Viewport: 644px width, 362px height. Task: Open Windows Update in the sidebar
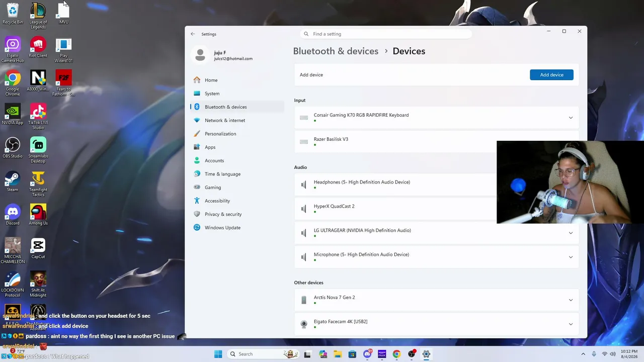click(x=237, y=227)
